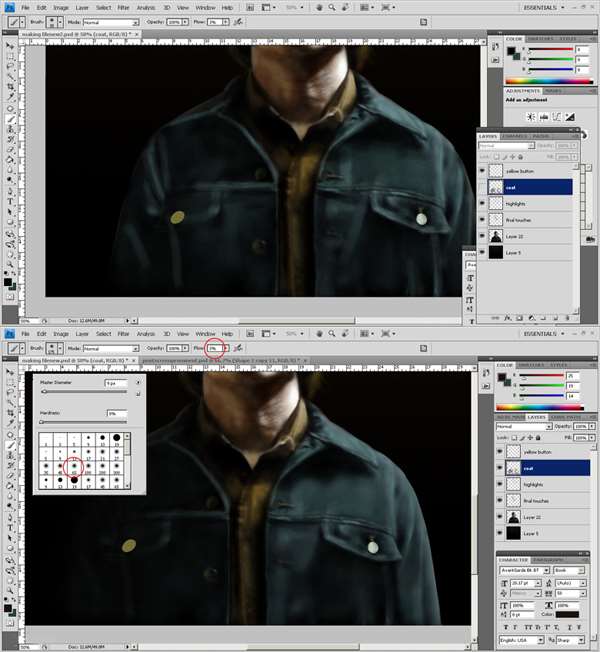Hide the coat layer in bottom Layers panel
This screenshot has height=652, width=600.
(x=500, y=468)
